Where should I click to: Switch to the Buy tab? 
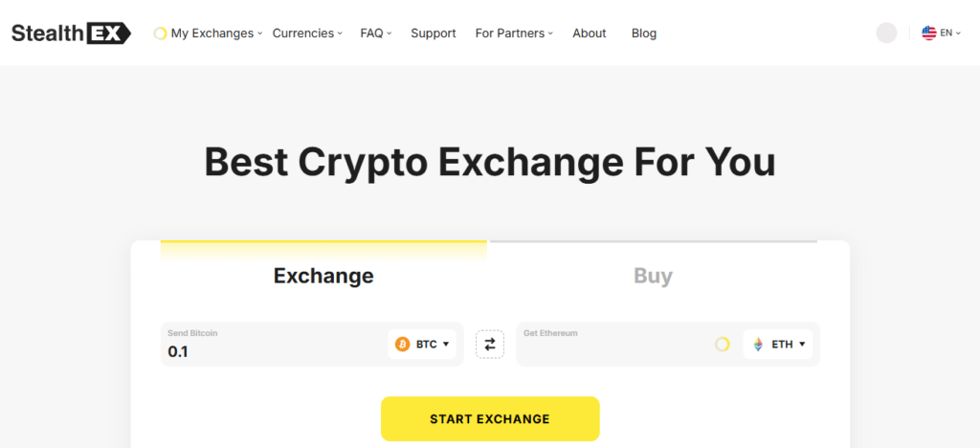pos(653,277)
